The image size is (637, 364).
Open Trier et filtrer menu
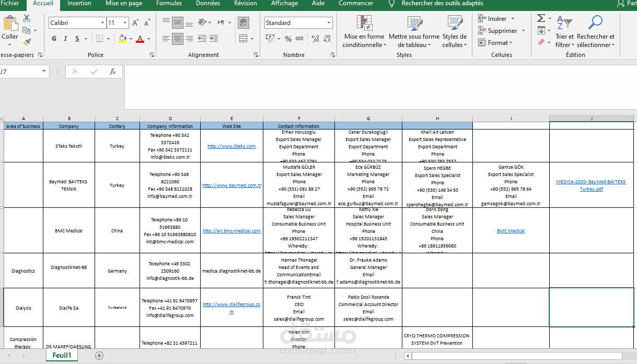(x=564, y=32)
